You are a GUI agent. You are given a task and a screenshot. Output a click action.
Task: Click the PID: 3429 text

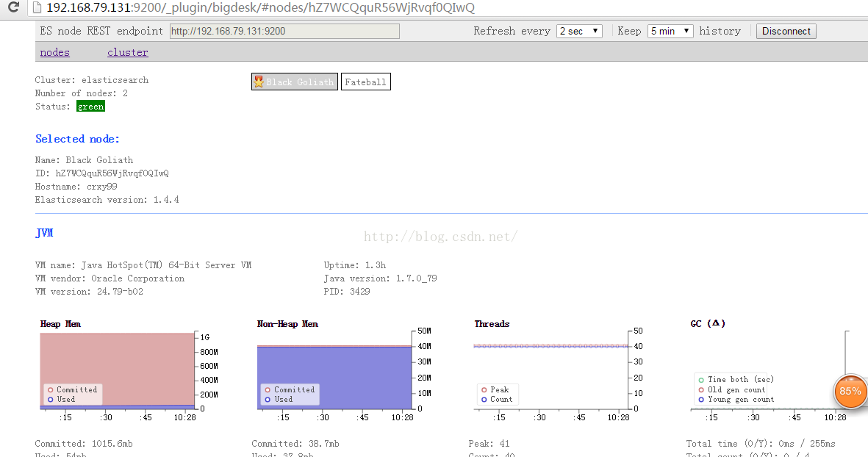[347, 292]
